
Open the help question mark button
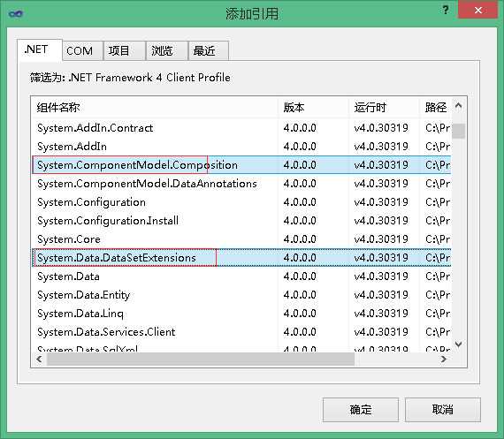click(x=446, y=10)
